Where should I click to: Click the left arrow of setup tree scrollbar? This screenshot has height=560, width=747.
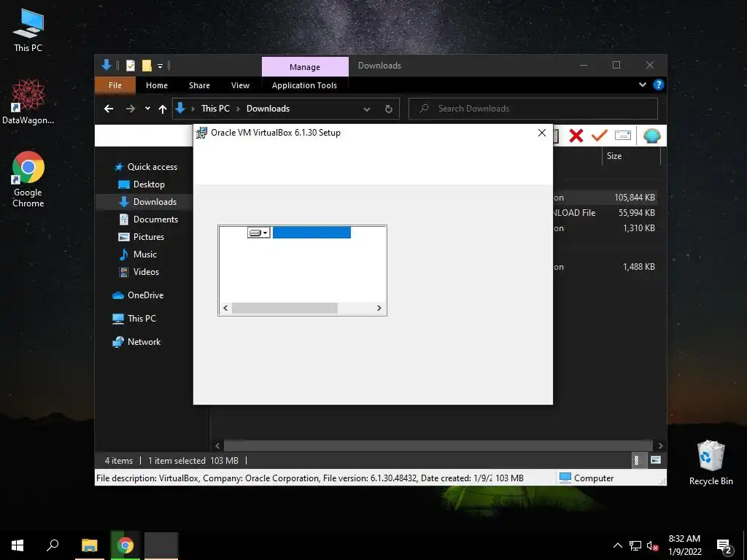click(x=225, y=308)
